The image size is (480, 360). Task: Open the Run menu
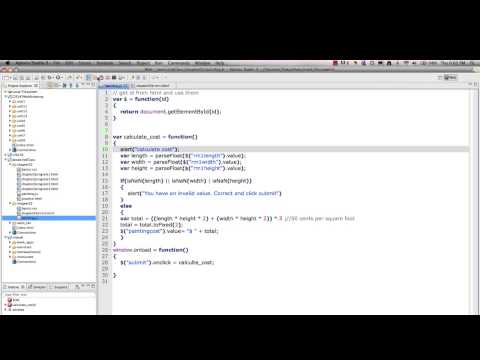tap(159, 63)
